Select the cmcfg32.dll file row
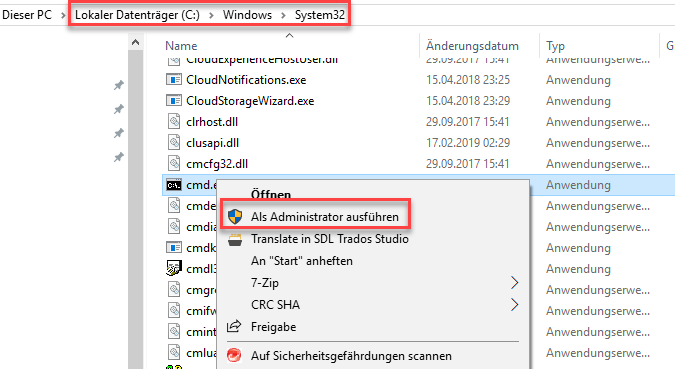The width and height of the screenshot is (675, 369). [418, 164]
